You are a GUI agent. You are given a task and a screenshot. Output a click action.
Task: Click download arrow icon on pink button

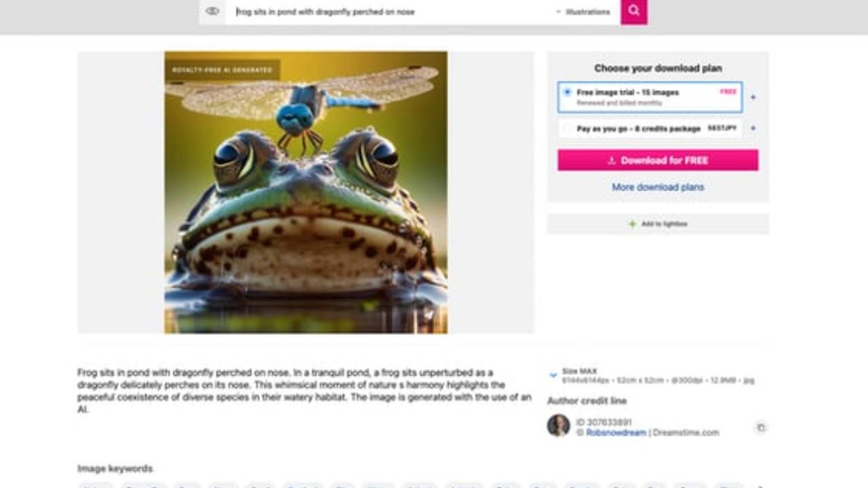point(611,161)
